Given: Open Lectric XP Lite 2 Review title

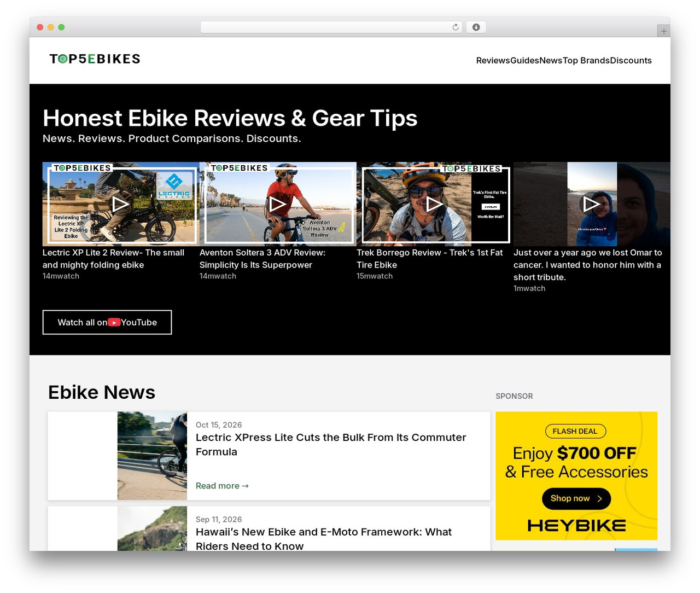Looking at the screenshot, I should tap(113, 259).
